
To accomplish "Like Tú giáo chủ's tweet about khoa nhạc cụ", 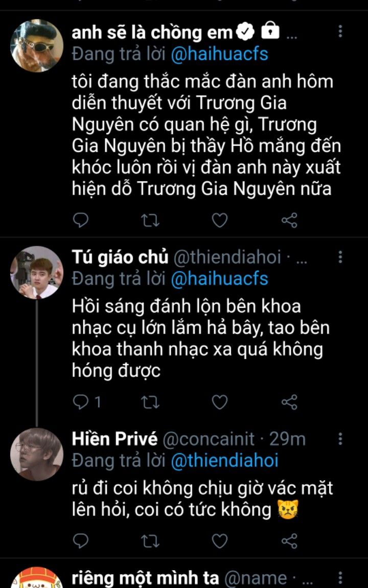I will [x=220, y=403].
